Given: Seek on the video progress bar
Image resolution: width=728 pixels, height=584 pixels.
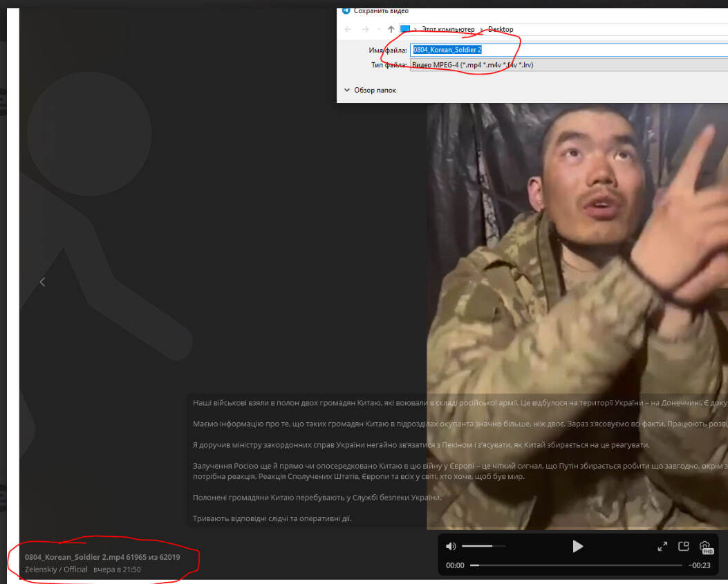Looking at the screenshot, I should [x=575, y=565].
